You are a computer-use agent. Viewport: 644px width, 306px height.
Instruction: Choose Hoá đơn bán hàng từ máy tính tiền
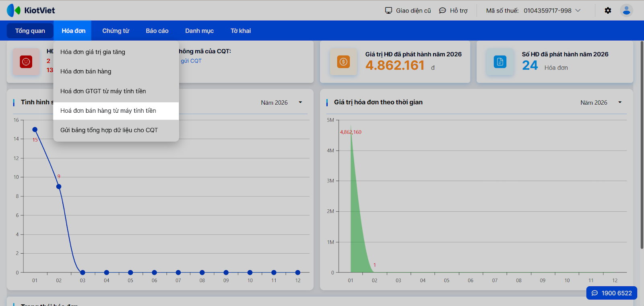[108, 111]
